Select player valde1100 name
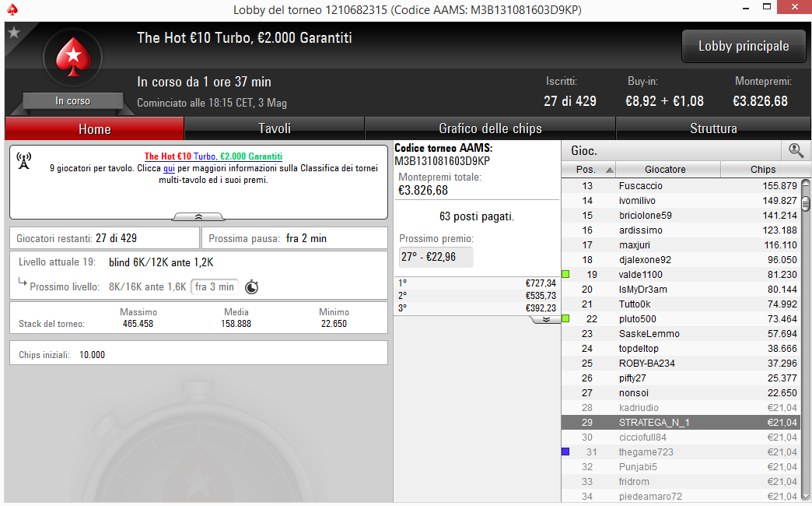Image resolution: width=812 pixels, height=506 pixels. 641,275
